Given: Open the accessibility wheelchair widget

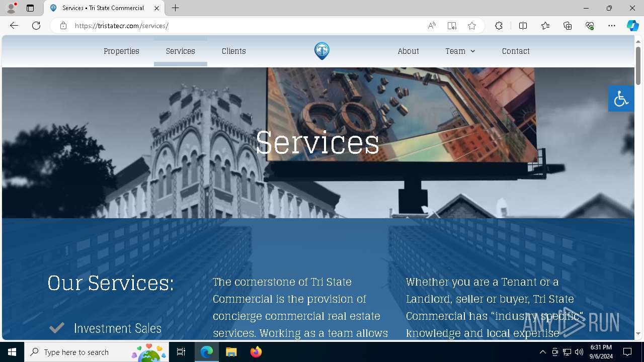Looking at the screenshot, I should point(621,99).
